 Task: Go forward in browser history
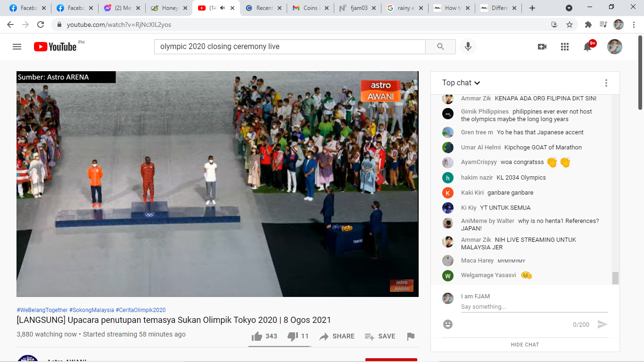coord(25,25)
